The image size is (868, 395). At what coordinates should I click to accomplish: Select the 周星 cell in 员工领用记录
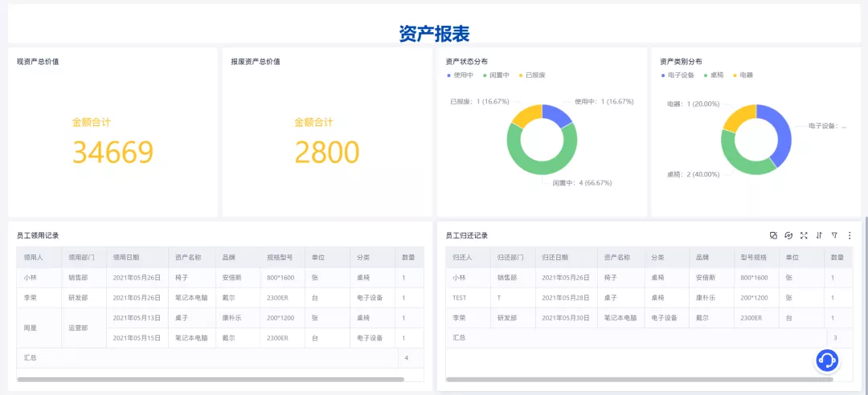pyautogui.click(x=39, y=328)
